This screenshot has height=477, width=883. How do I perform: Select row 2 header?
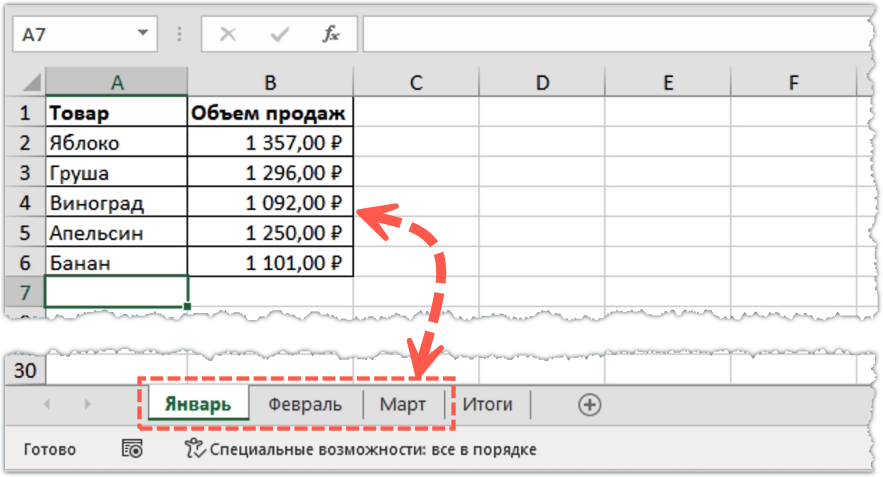click(x=25, y=142)
